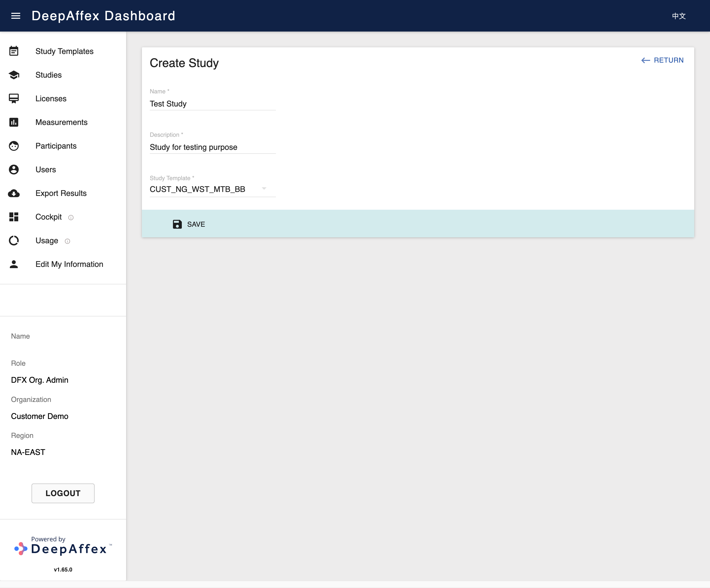Click the LOGOUT button
The image size is (710, 588).
click(x=63, y=493)
